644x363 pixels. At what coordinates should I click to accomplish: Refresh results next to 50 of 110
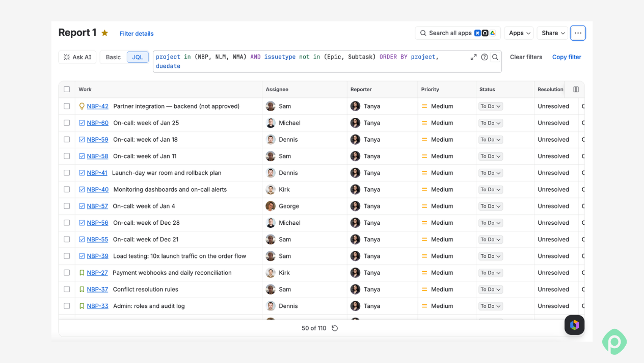point(335,328)
